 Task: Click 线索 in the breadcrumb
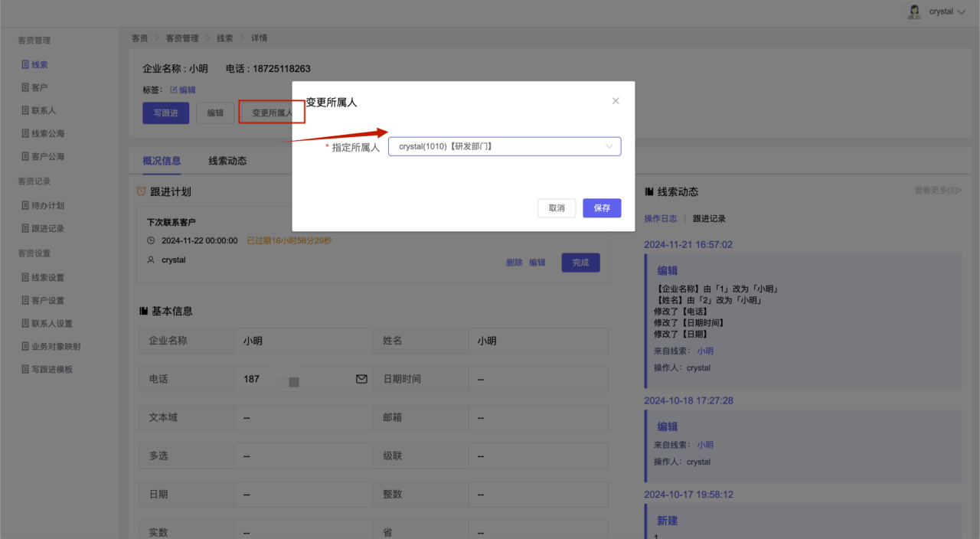pyautogui.click(x=225, y=38)
